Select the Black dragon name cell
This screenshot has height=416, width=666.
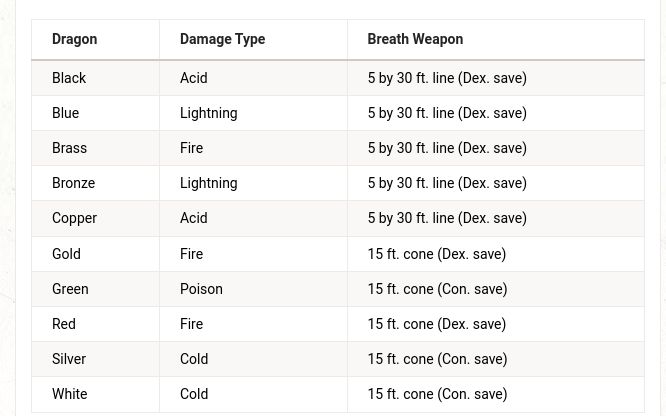69,78
